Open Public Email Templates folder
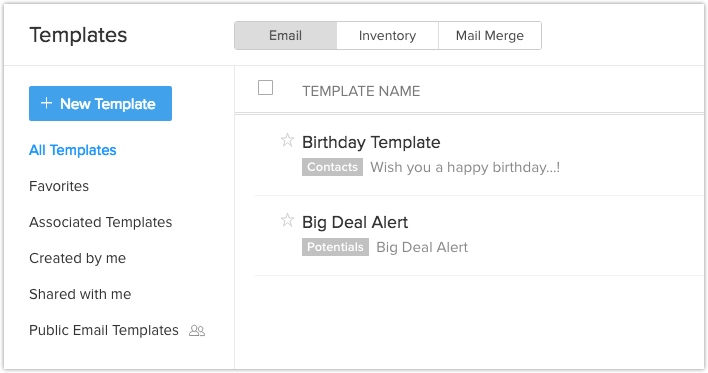 104,331
